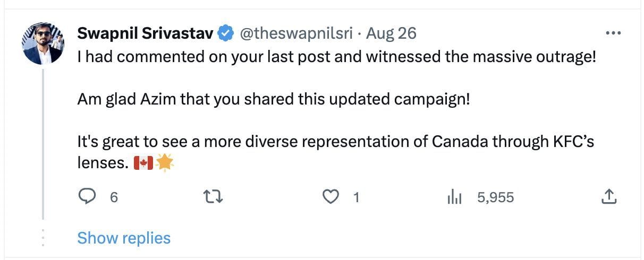Viewport: 644px width, 260px height.
Task: Click the share upload icon
Action: pos(608,197)
